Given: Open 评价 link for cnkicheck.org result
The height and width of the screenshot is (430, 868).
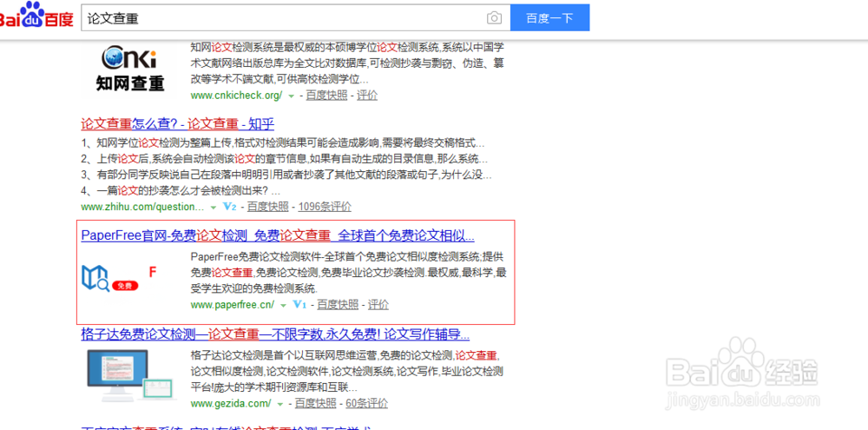Looking at the screenshot, I should 367,96.
